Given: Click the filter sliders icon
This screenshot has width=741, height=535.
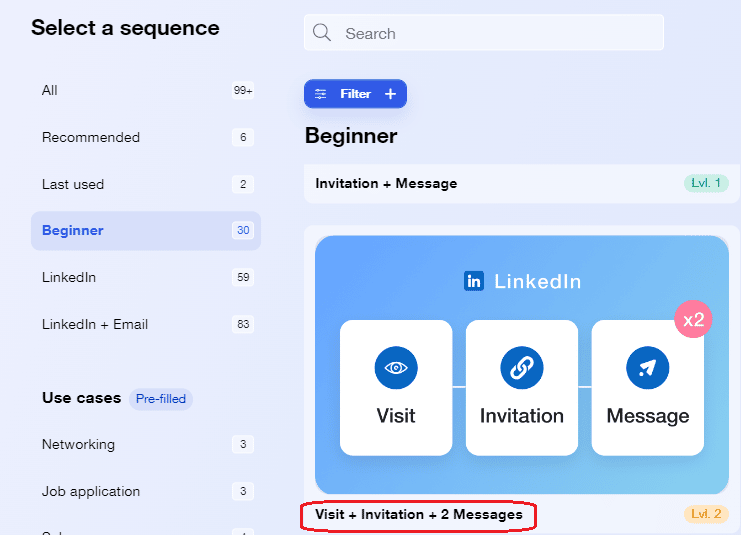Looking at the screenshot, I should (320, 94).
